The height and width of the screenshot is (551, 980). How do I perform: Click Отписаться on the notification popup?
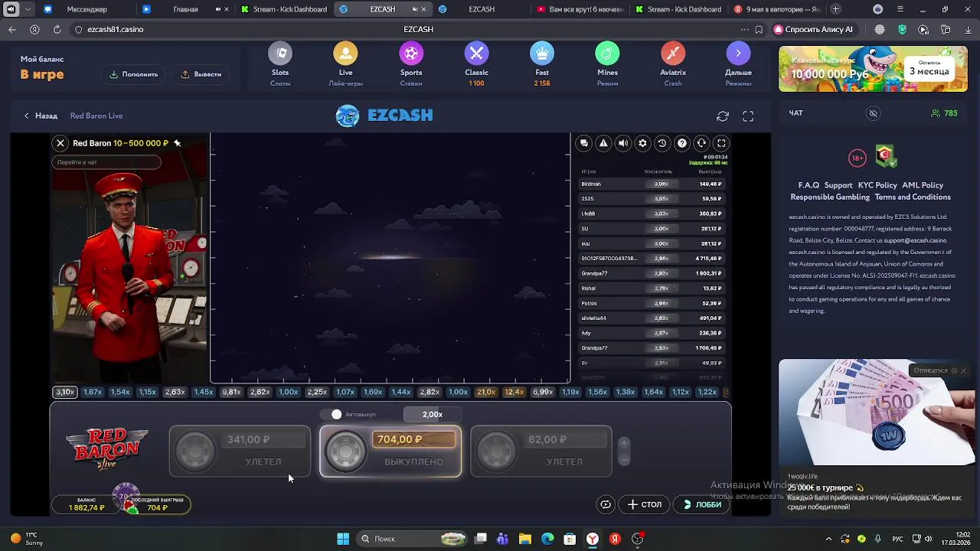[x=930, y=370]
